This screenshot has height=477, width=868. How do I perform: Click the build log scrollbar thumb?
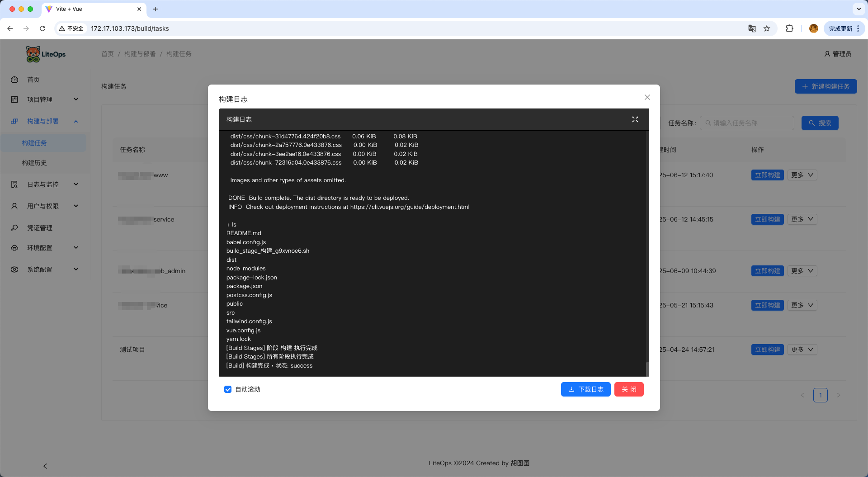(647, 368)
